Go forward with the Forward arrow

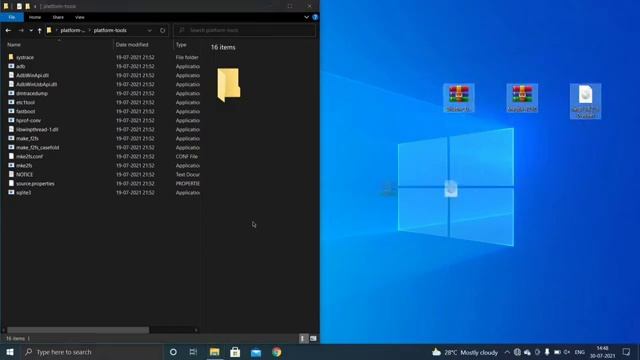tap(20, 30)
